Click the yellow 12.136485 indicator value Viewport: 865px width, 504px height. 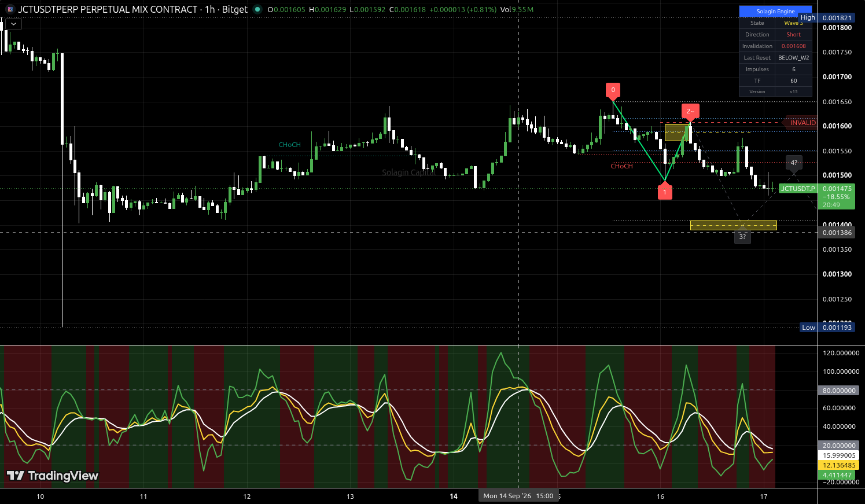[x=838, y=465]
